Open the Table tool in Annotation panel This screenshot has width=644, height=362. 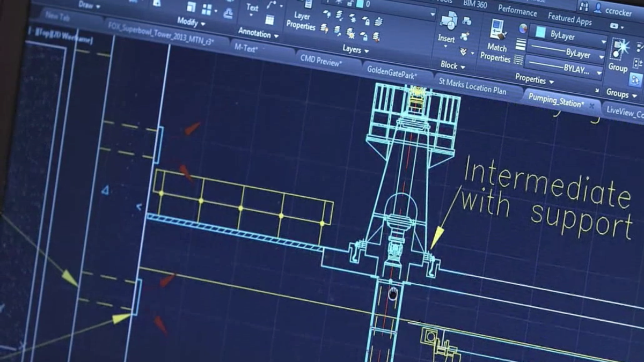[269, 20]
